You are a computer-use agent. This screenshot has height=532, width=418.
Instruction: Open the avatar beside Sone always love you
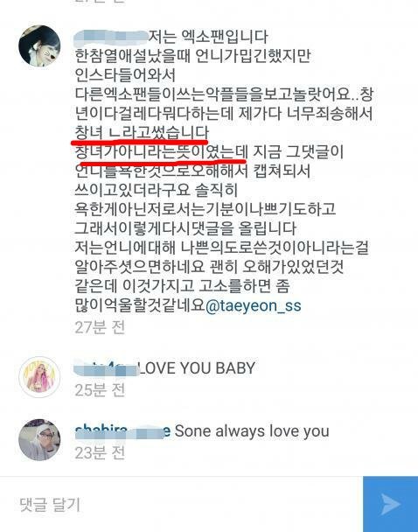39,440
